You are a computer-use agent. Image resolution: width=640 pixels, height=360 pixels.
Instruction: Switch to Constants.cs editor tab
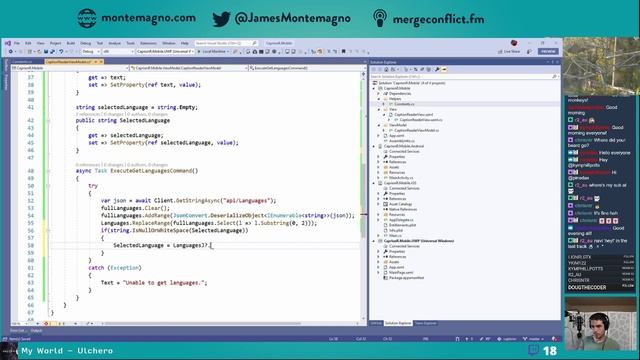point(22,62)
